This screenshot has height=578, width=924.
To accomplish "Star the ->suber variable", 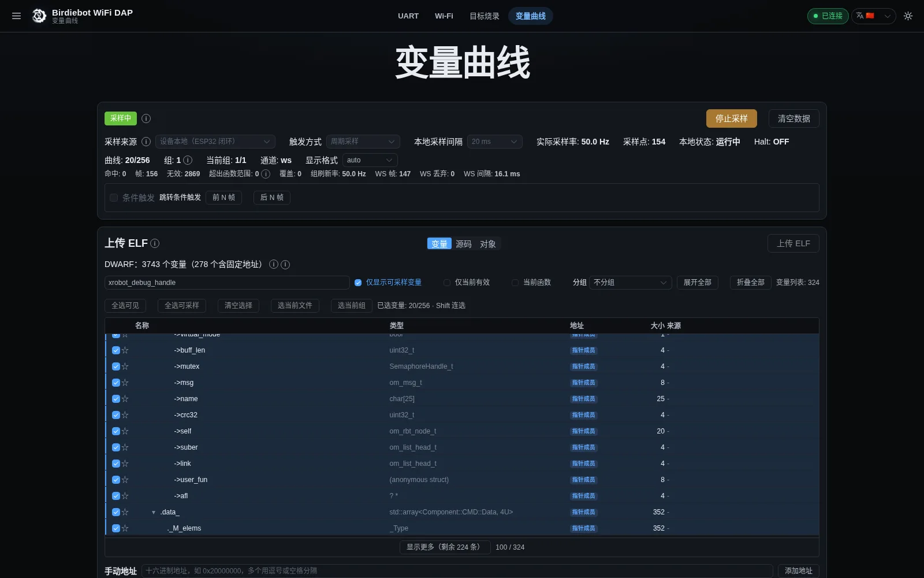I will click(x=125, y=447).
